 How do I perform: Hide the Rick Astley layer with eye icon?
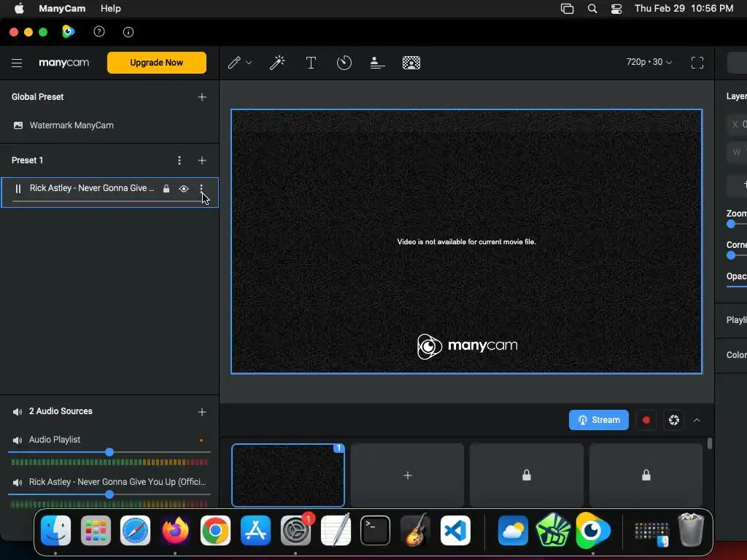(183, 189)
